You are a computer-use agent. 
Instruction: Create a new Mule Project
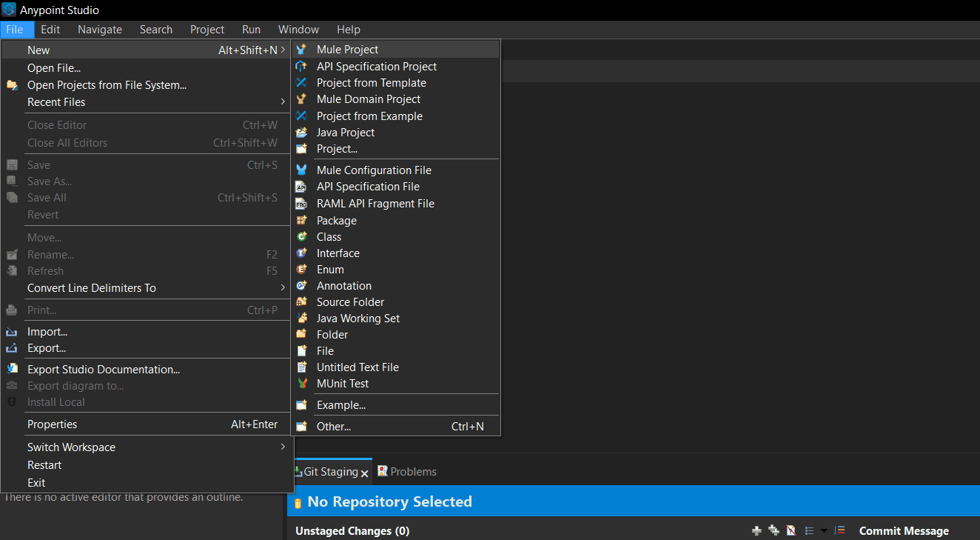click(396, 50)
